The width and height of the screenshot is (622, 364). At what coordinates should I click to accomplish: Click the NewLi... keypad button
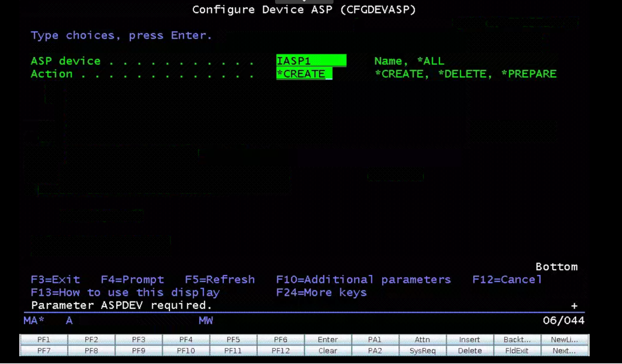tap(564, 339)
